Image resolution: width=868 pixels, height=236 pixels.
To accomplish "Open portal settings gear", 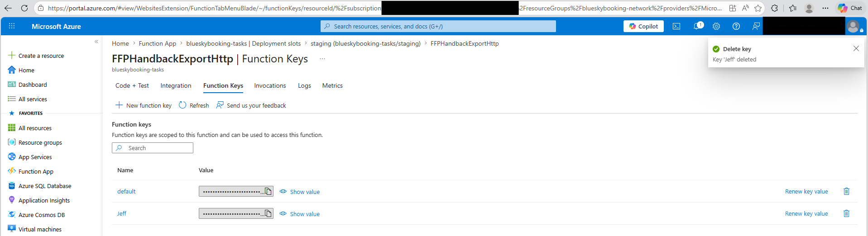I will [716, 26].
